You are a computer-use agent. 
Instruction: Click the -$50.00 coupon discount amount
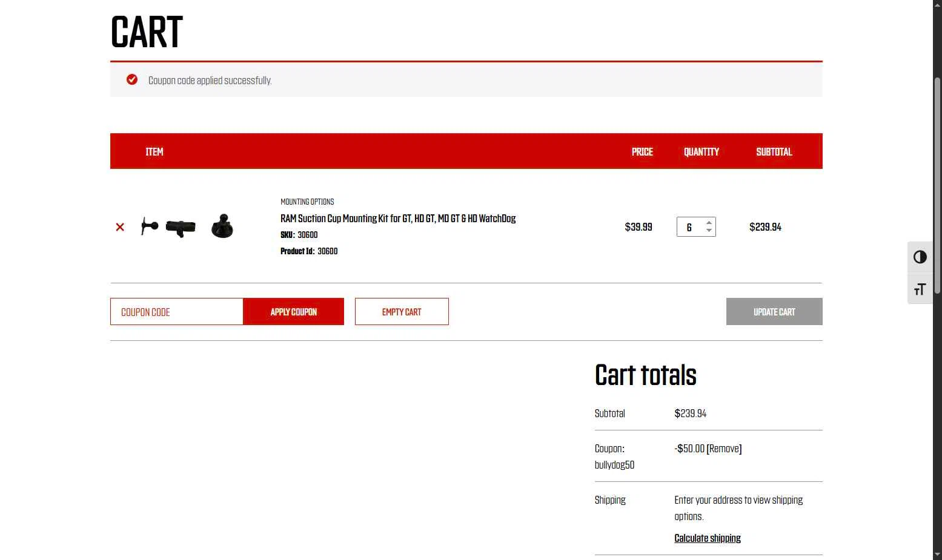(689, 449)
